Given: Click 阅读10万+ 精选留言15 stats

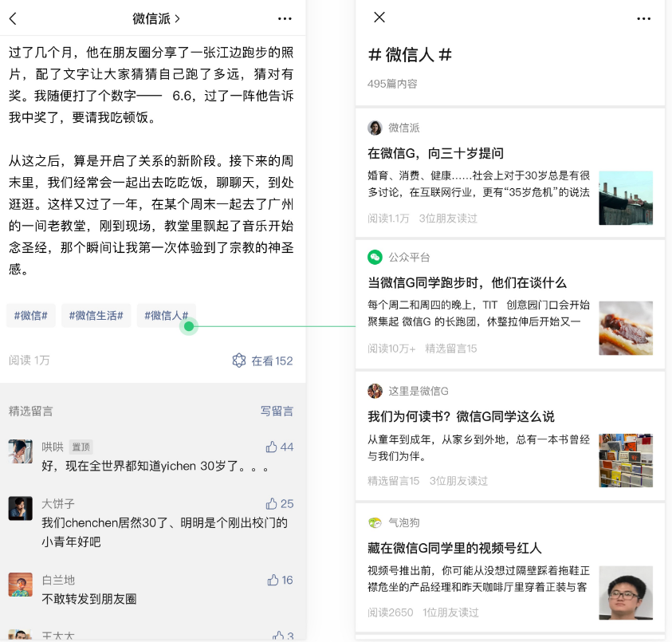Looking at the screenshot, I should [x=422, y=349].
